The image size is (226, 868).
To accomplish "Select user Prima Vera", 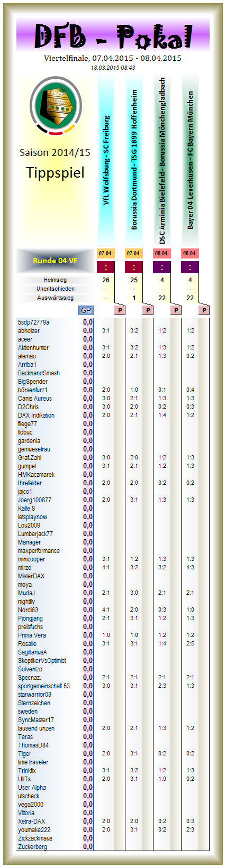I will point(32,635).
